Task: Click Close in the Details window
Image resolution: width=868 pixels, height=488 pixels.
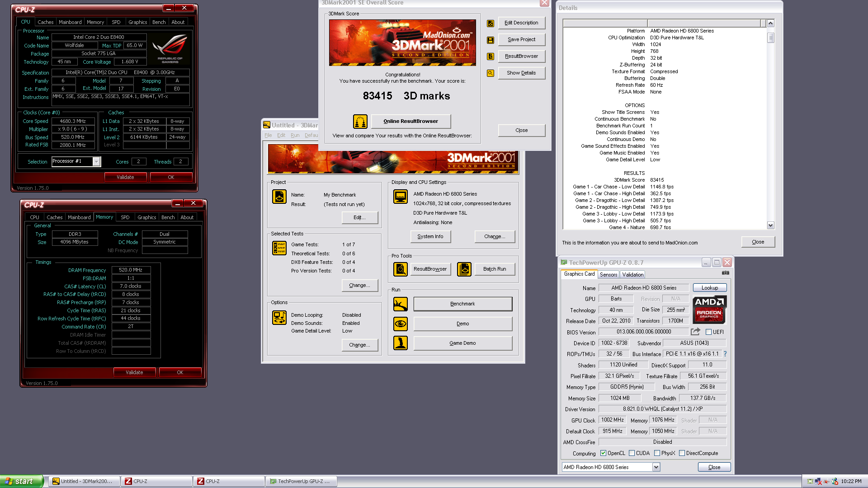Action: point(758,242)
